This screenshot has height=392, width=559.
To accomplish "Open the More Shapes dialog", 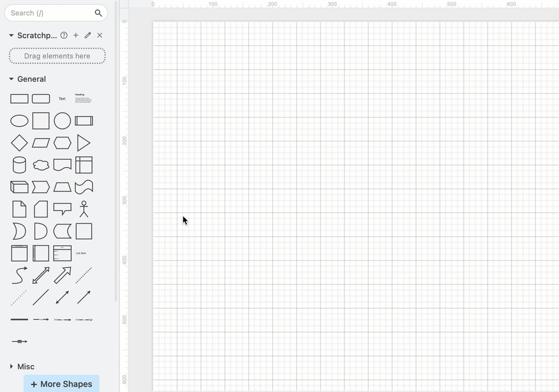I will pyautogui.click(x=61, y=384).
